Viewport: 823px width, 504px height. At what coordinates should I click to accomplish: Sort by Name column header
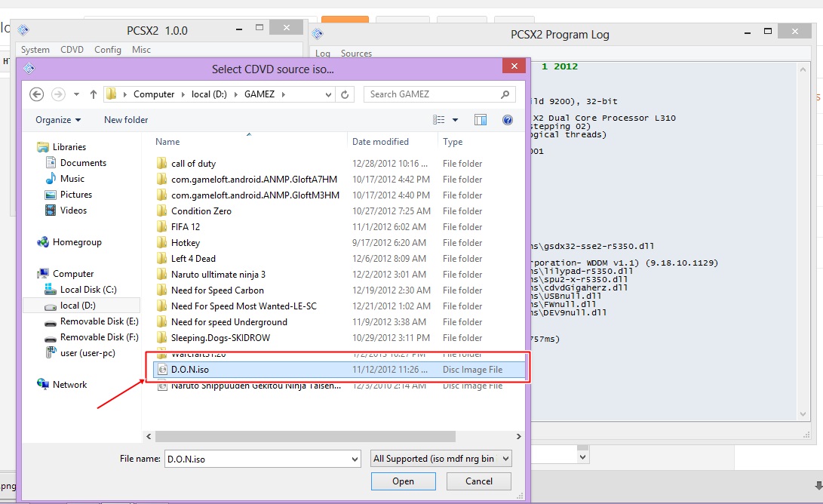(x=167, y=142)
